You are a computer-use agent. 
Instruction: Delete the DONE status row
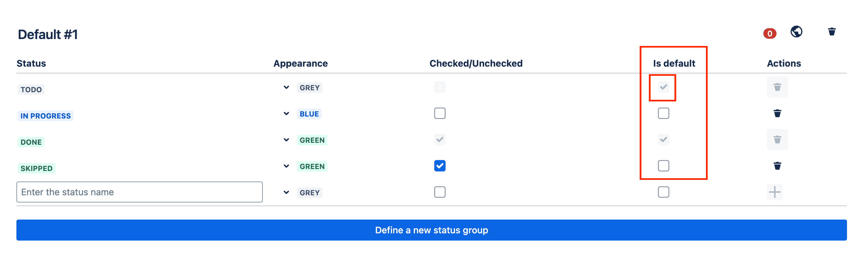[777, 139]
